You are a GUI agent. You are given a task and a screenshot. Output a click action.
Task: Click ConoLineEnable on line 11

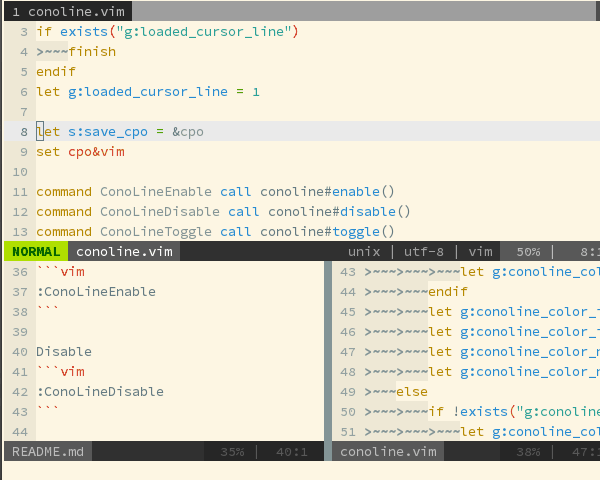click(x=156, y=191)
